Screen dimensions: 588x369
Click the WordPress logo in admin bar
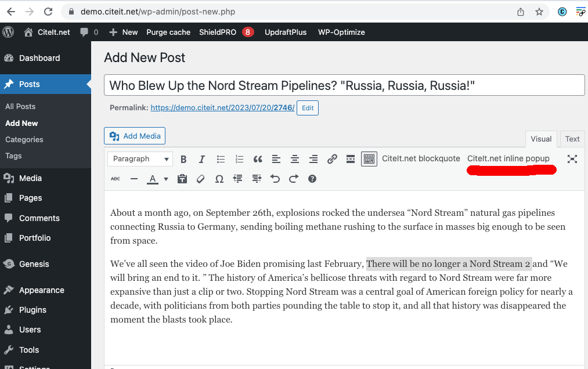point(8,32)
